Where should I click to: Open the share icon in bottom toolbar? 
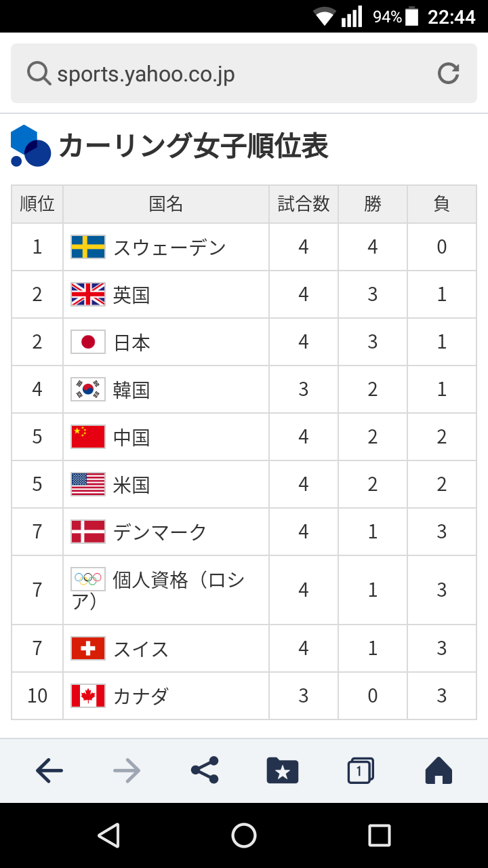pos(205,770)
